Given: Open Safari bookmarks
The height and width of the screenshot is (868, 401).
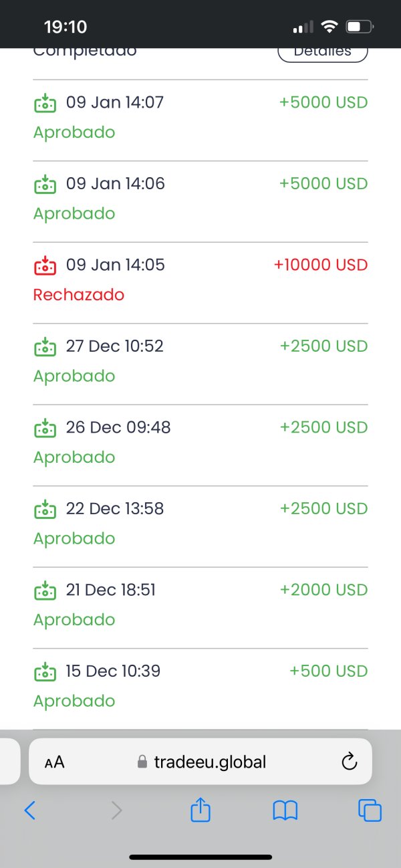Looking at the screenshot, I should (x=285, y=810).
